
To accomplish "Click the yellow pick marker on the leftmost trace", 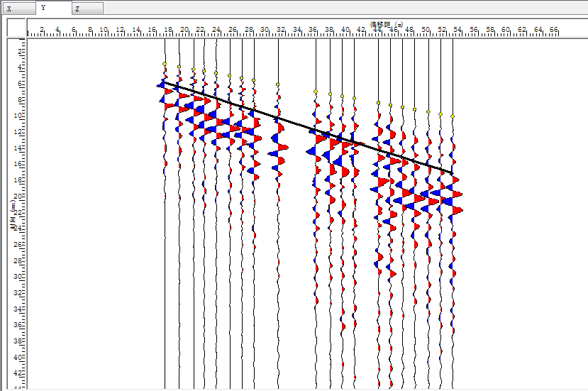I will tap(165, 64).
